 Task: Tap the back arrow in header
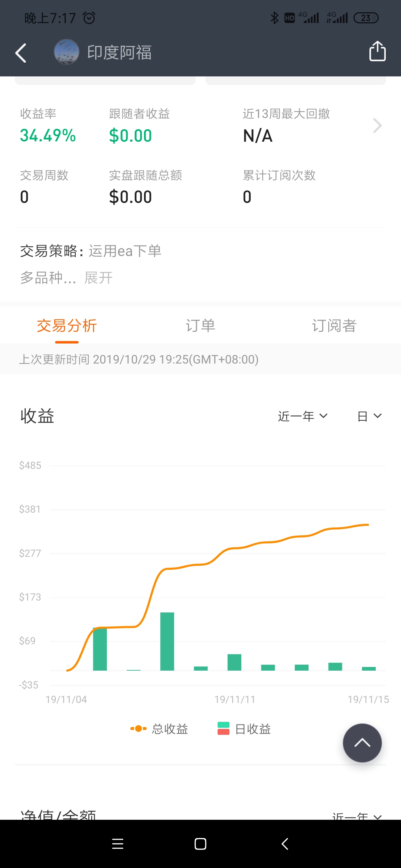click(21, 53)
